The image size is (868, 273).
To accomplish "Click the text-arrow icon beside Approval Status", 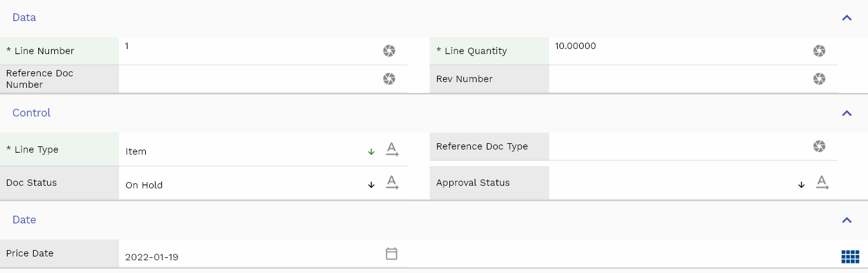I will [822, 183].
